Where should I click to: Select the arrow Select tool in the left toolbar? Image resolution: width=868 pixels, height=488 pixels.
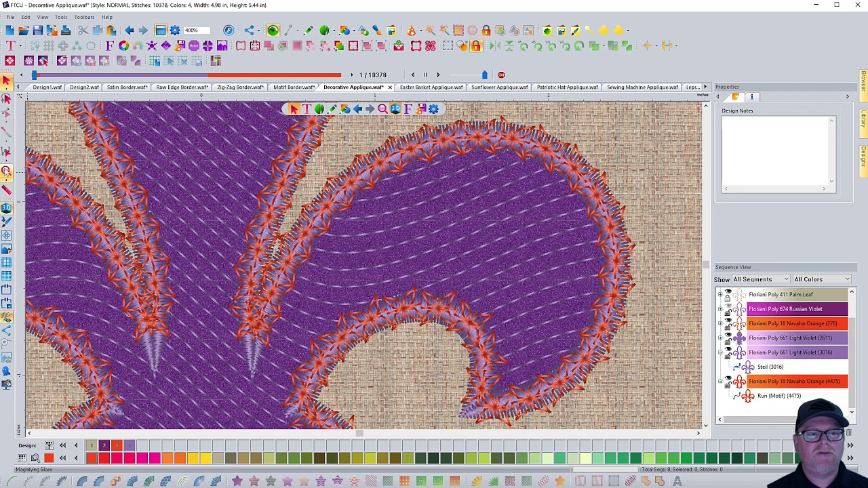tap(7, 81)
